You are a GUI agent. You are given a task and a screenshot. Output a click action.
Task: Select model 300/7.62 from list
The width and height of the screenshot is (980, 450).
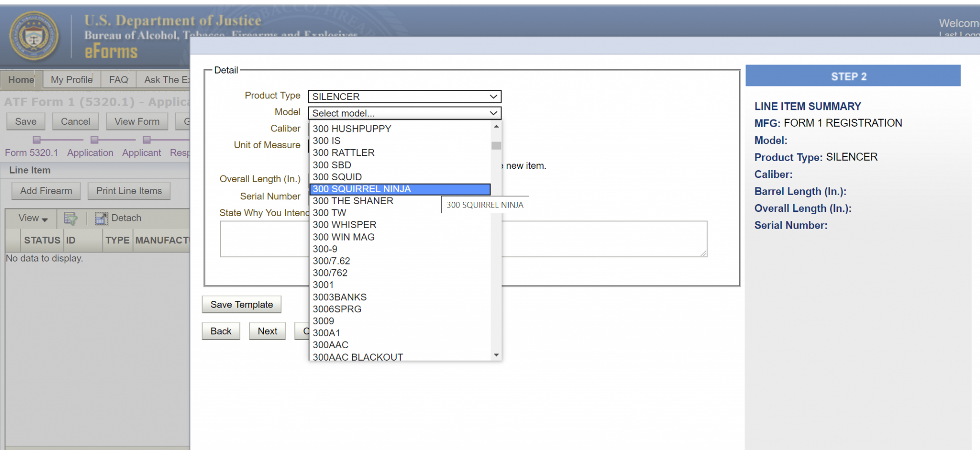[x=400, y=261]
